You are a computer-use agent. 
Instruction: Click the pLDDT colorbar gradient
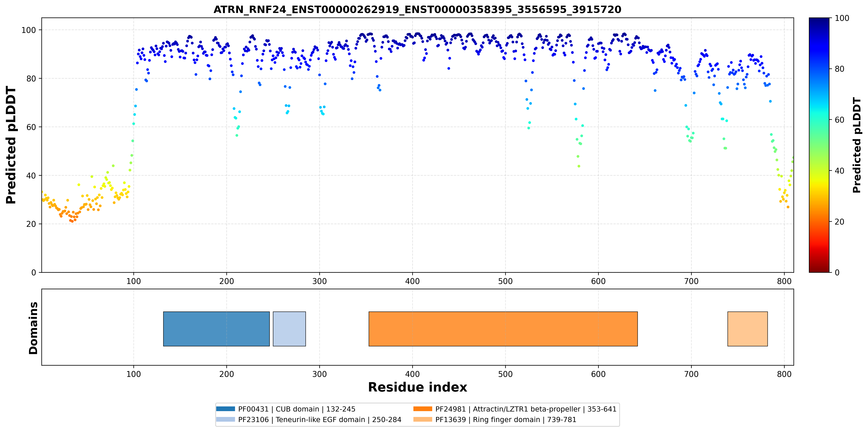pyautogui.click(x=819, y=145)
